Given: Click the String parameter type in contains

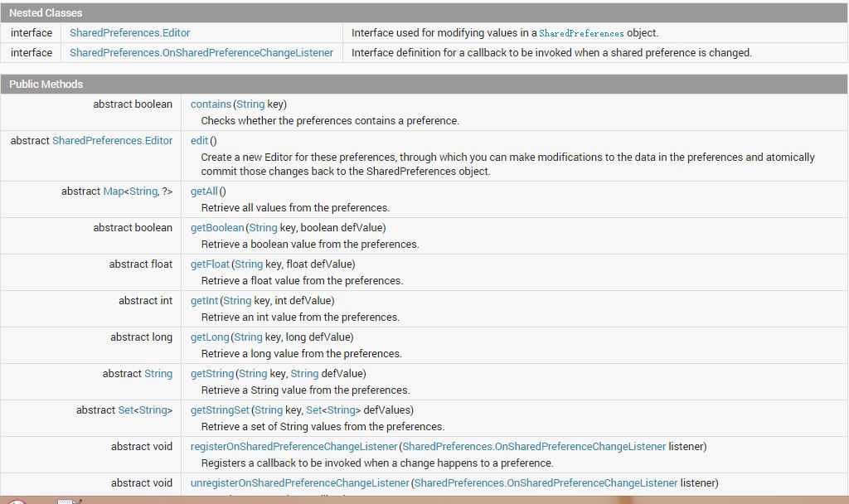Looking at the screenshot, I should point(250,104).
